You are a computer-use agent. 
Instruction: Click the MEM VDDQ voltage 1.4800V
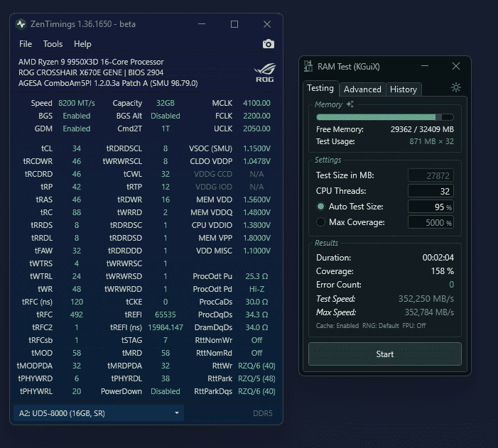(x=256, y=212)
